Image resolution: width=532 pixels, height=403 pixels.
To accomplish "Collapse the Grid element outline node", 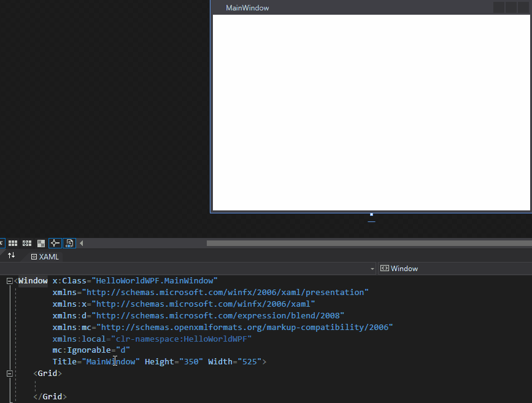I will [9, 374].
